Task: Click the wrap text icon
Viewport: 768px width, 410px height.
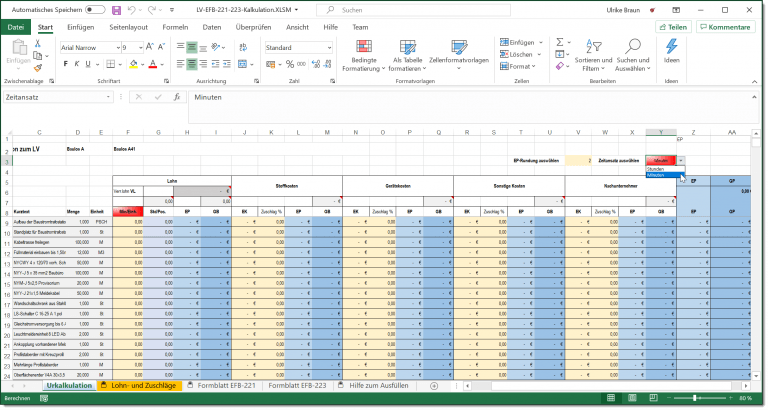Action: pos(243,47)
